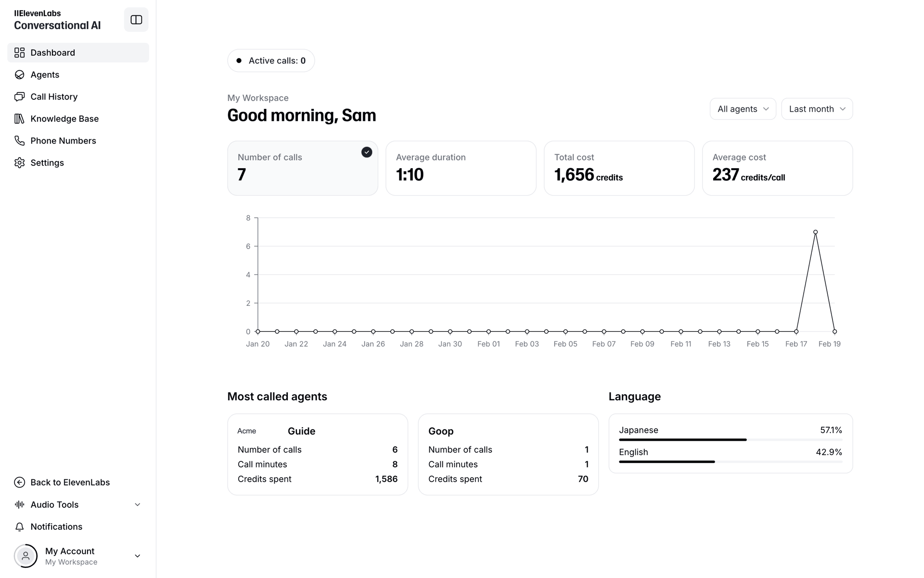Click the English 42.9% value
924x578 pixels.
pos(829,452)
